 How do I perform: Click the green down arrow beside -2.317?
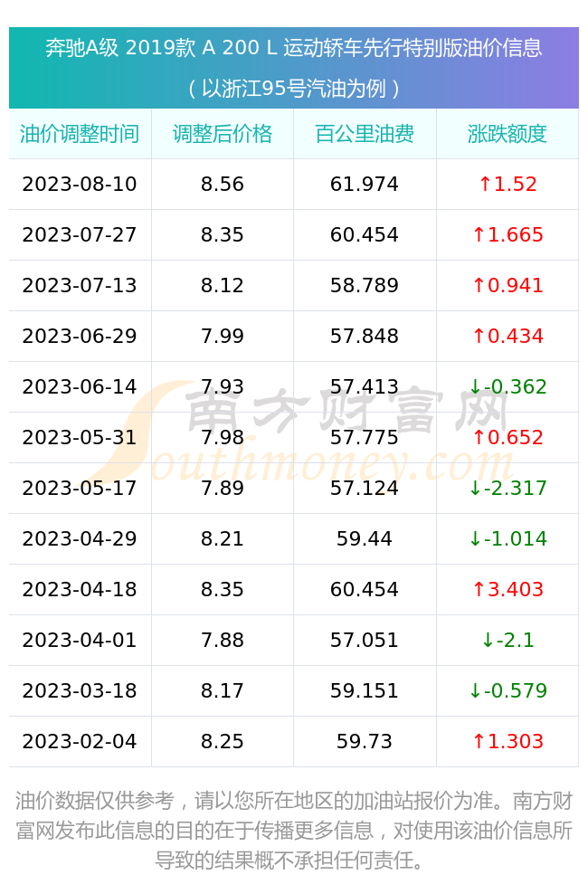tap(475, 489)
